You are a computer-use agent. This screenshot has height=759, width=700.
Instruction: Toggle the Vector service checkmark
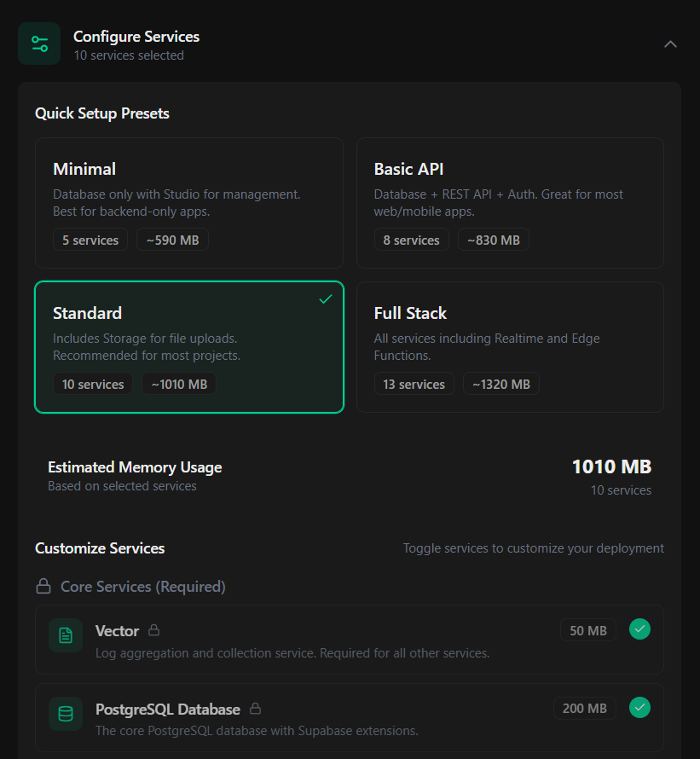tap(639, 629)
